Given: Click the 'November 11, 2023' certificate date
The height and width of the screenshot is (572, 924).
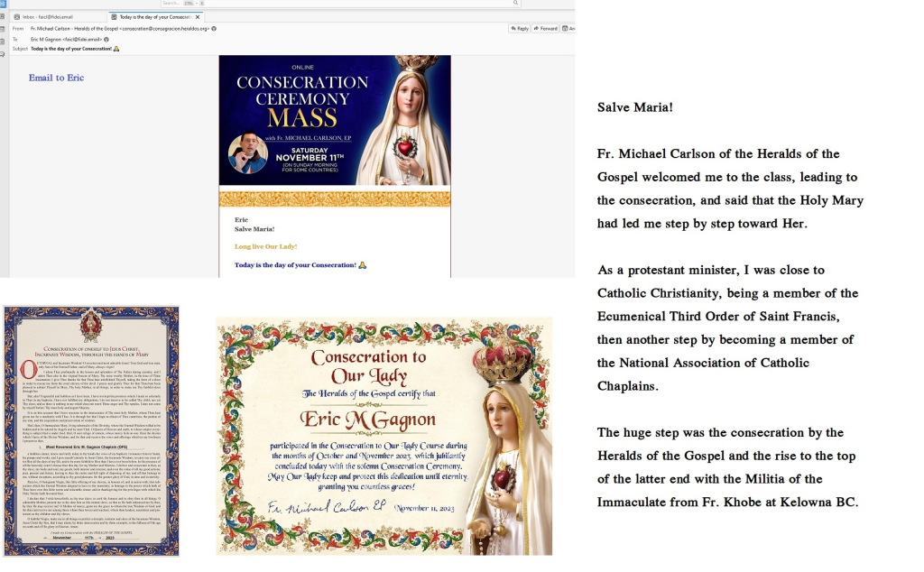Looking at the screenshot, I should click(x=424, y=508).
